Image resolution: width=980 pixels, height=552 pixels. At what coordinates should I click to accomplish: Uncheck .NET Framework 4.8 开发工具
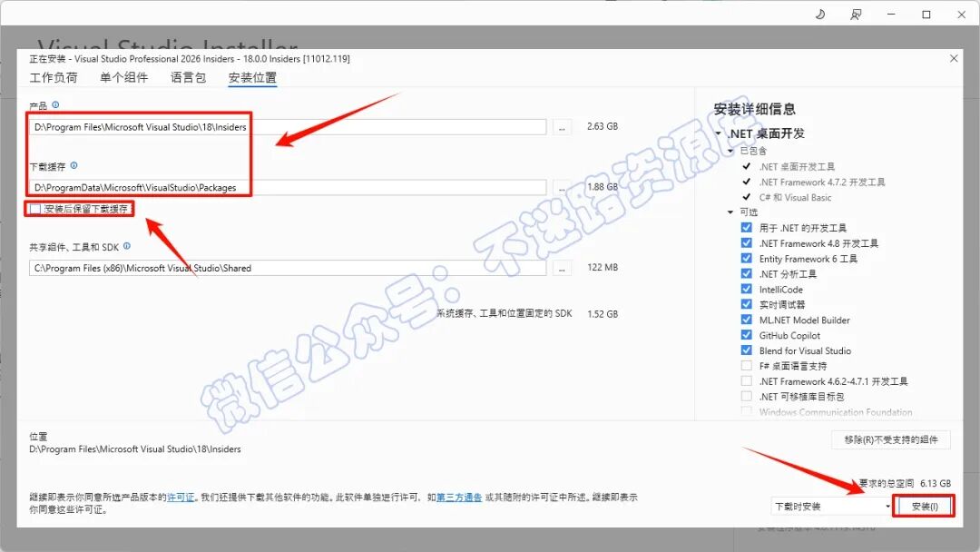(x=746, y=243)
